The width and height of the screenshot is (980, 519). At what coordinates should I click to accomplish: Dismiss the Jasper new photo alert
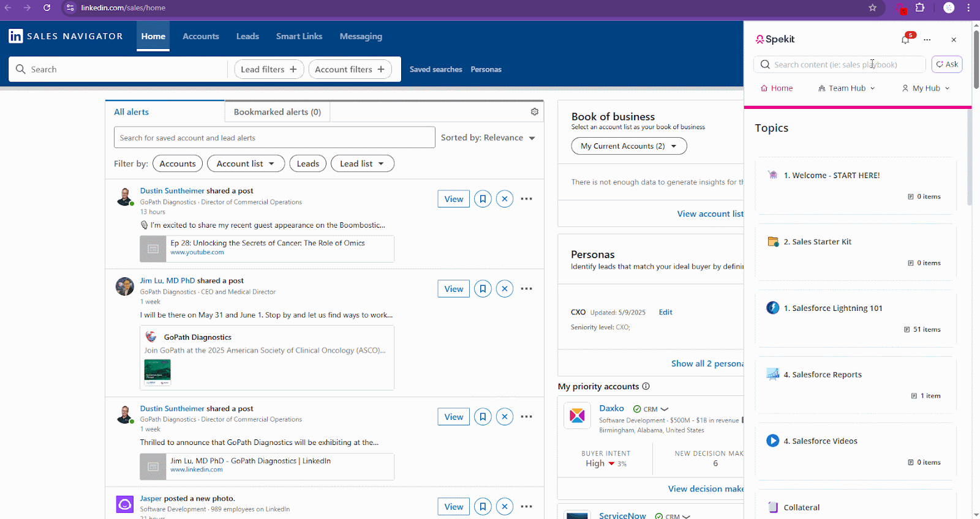coord(505,507)
